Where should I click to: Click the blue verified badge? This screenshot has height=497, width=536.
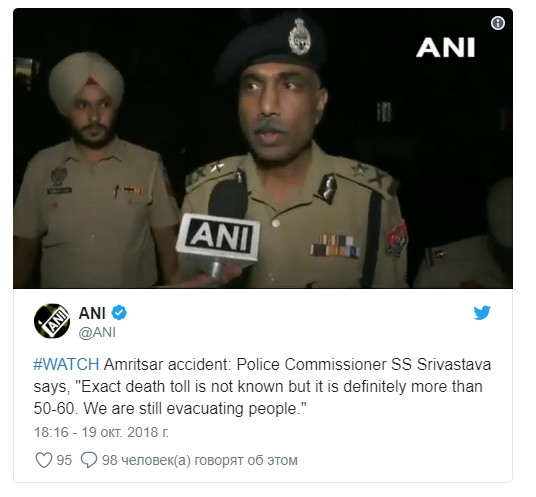click(119, 313)
